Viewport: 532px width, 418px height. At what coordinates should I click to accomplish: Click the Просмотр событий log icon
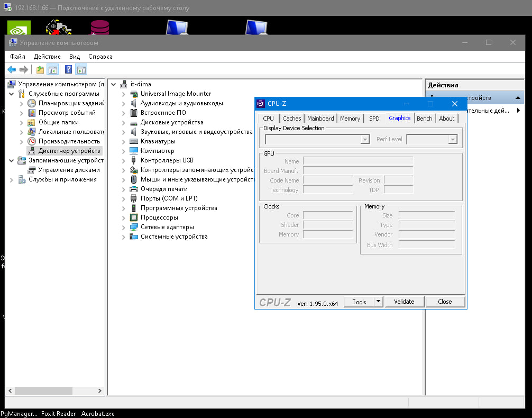32,113
